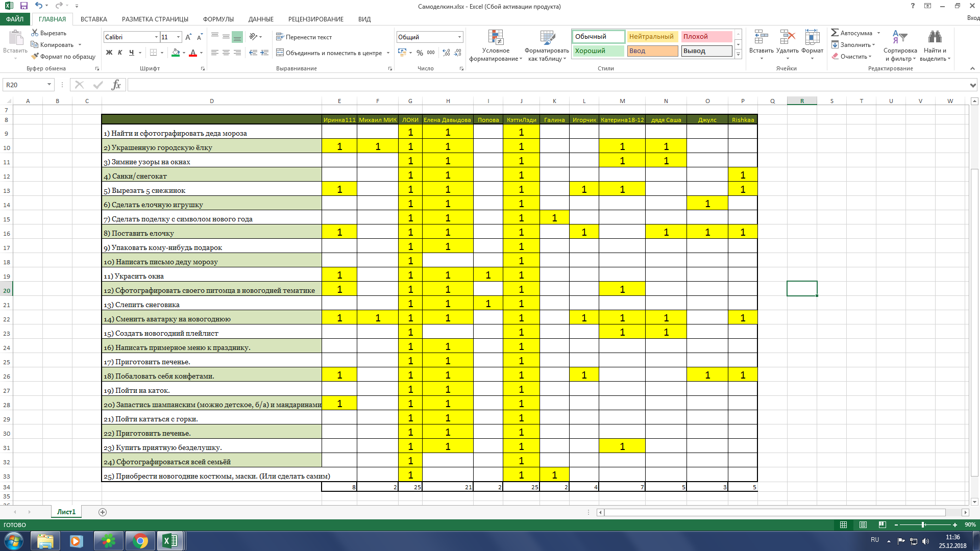980x551 pixels.
Task: Click the Insert Function fx icon
Action: tap(116, 85)
